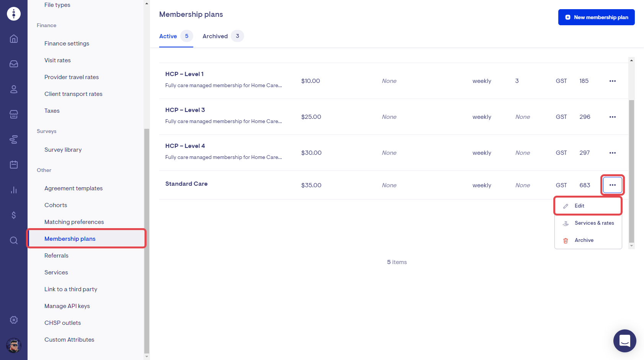Choose Services & rates menu option

click(x=594, y=223)
